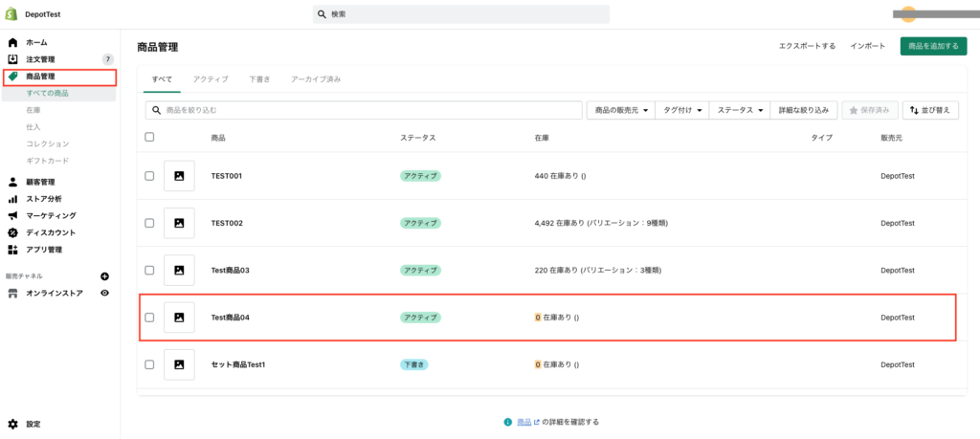Open the タグ付け filter dropdown
The width and height of the screenshot is (980, 439).
pos(681,110)
